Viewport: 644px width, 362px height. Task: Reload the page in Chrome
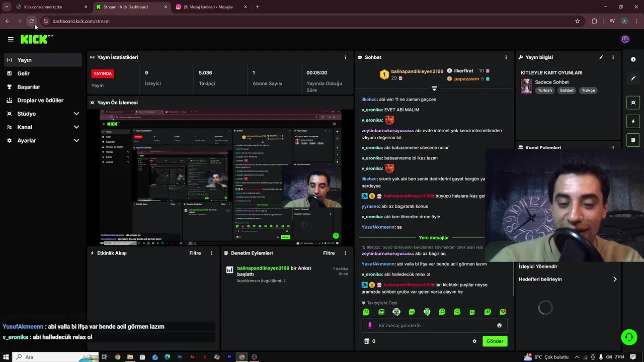click(x=31, y=21)
